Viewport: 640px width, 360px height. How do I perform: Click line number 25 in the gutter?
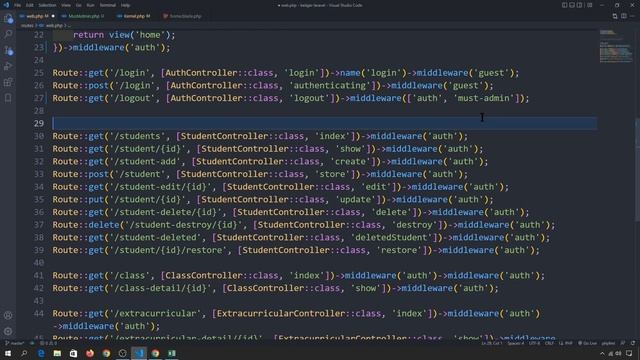pyautogui.click(x=39, y=73)
